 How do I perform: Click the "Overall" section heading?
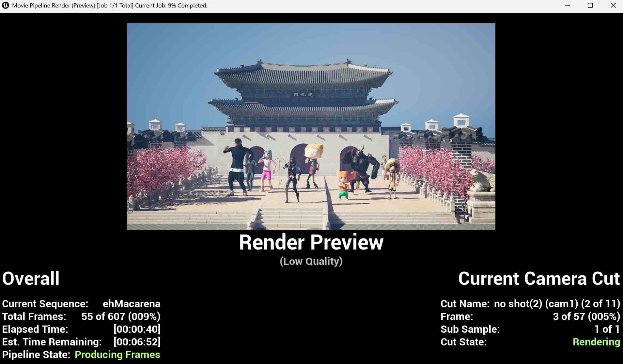tap(30, 279)
